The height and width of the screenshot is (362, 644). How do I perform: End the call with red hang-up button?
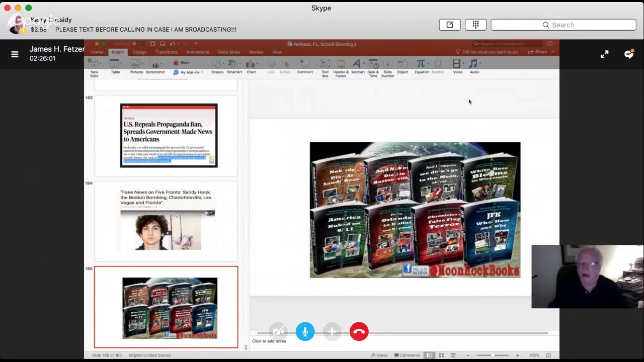pyautogui.click(x=359, y=331)
